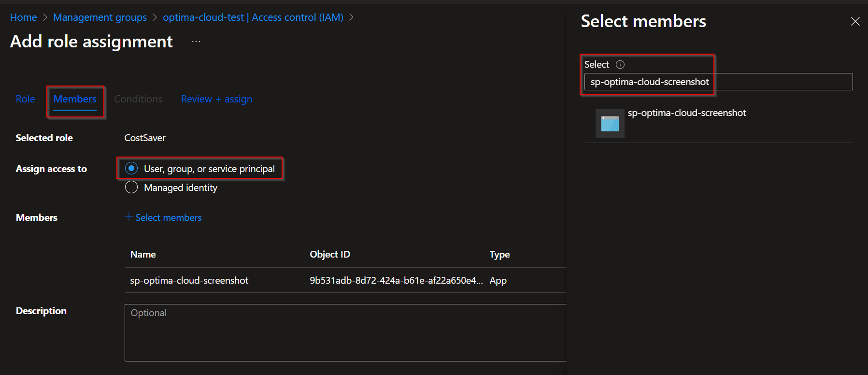Click the info icon next to Select
This screenshot has width=868, height=375.
(x=620, y=64)
